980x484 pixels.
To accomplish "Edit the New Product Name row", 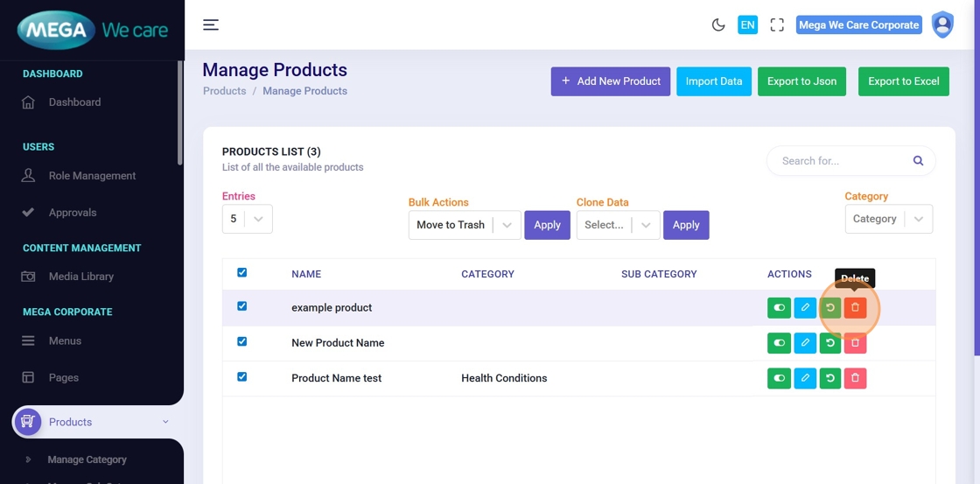I will click(804, 343).
